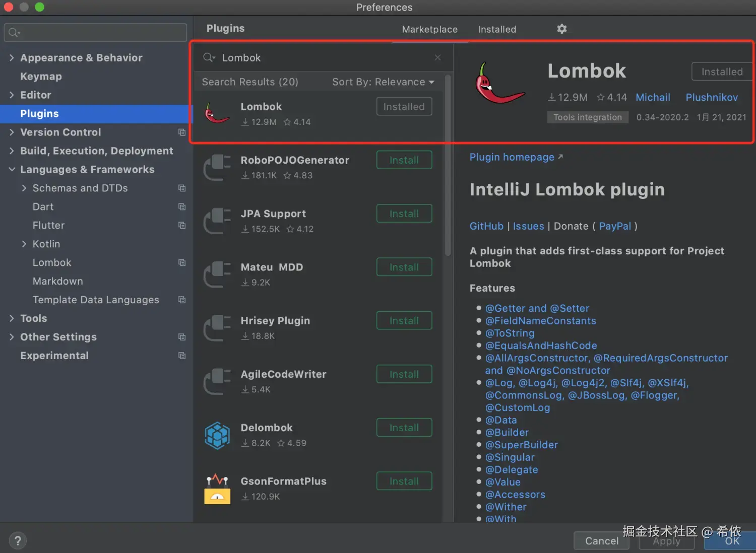Click the GsonFormatPlus gauge icon

[217, 489]
